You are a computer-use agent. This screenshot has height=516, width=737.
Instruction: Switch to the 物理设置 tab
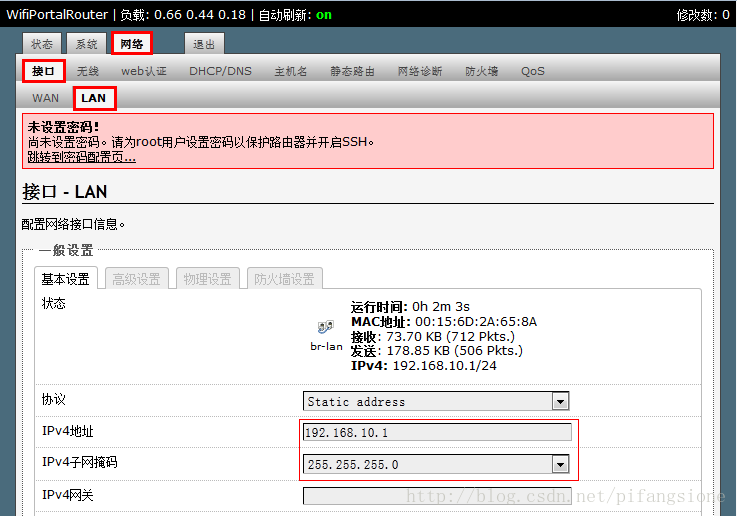pyautogui.click(x=208, y=279)
